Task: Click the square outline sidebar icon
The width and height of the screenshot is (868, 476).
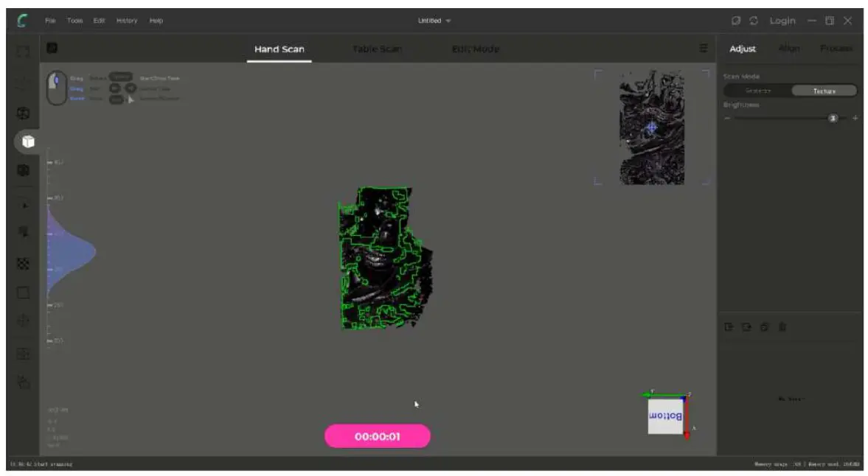Action: click(x=23, y=293)
